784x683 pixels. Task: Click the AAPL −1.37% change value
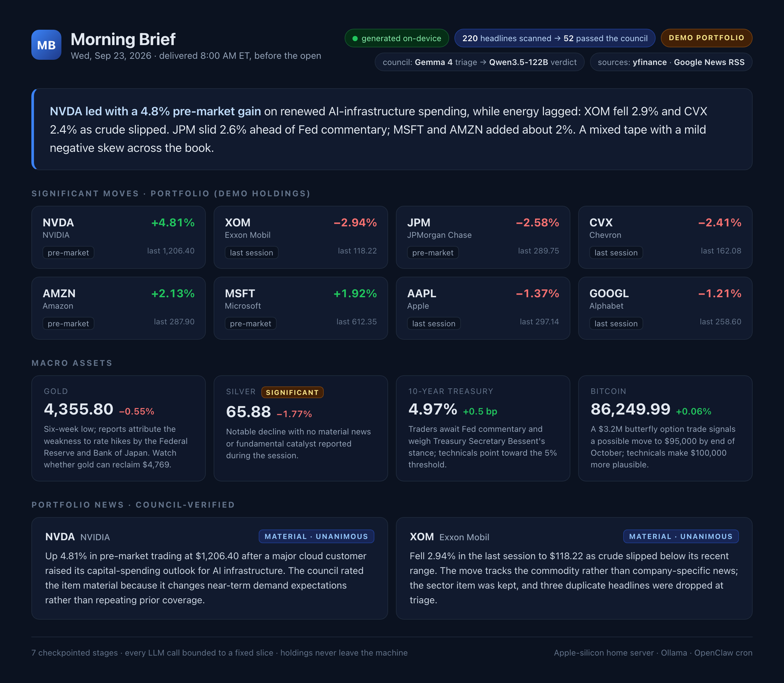(538, 293)
